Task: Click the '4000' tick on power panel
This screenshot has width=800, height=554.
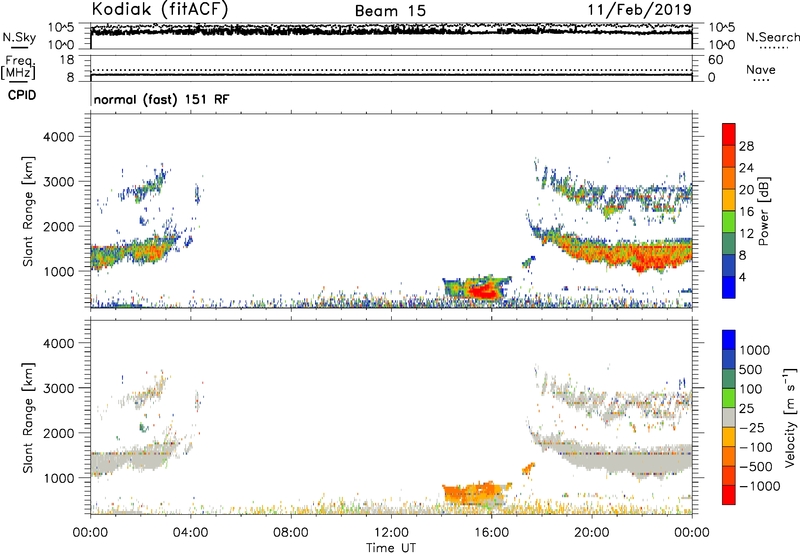Action: [59, 137]
